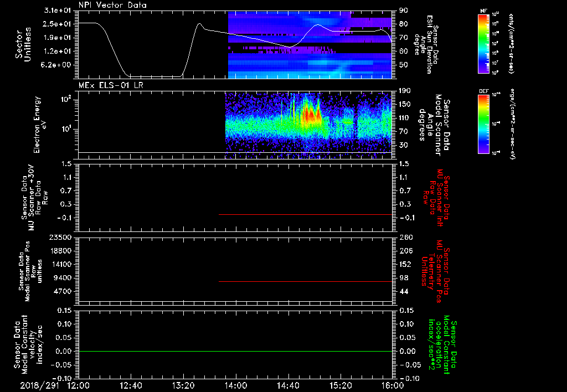Click the 18800 scanner position tick value
The width and height of the screenshot is (567, 392).
(x=60, y=251)
